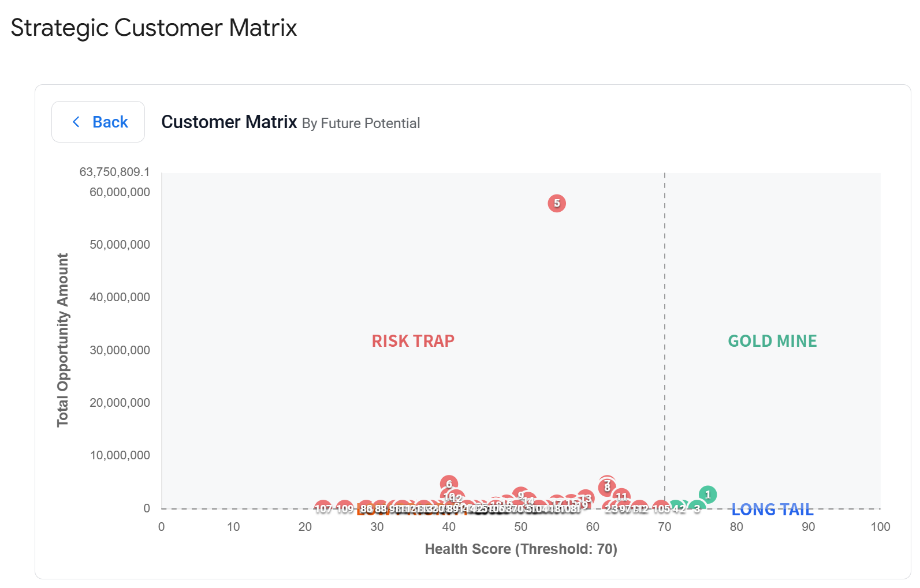920x588 pixels.
Task: Select bubble 8 at health score 62
Action: [x=606, y=488]
